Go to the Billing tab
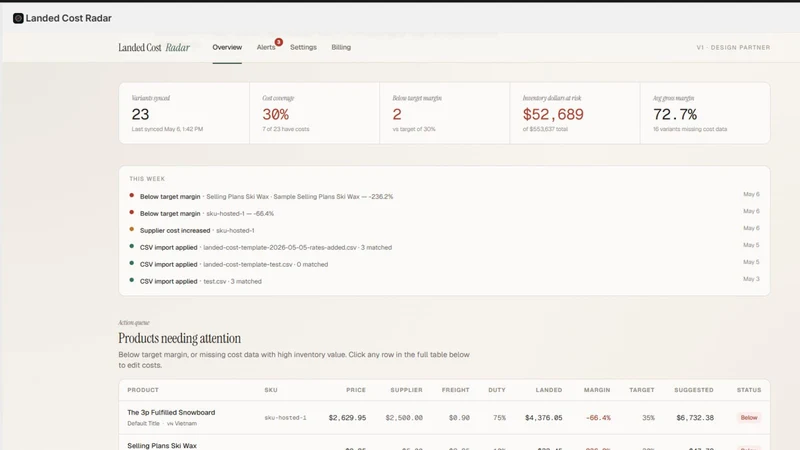This screenshot has height=450, width=800. pyautogui.click(x=341, y=47)
